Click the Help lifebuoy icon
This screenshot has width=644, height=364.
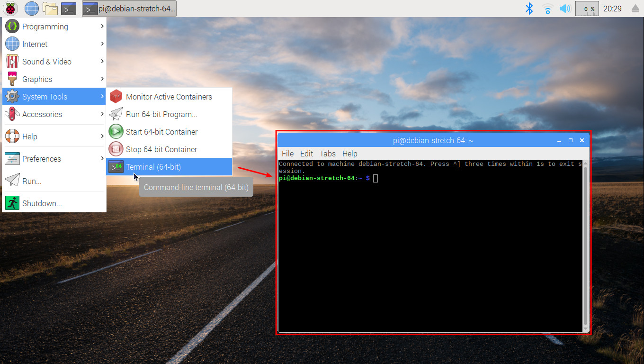coord(12,136)
